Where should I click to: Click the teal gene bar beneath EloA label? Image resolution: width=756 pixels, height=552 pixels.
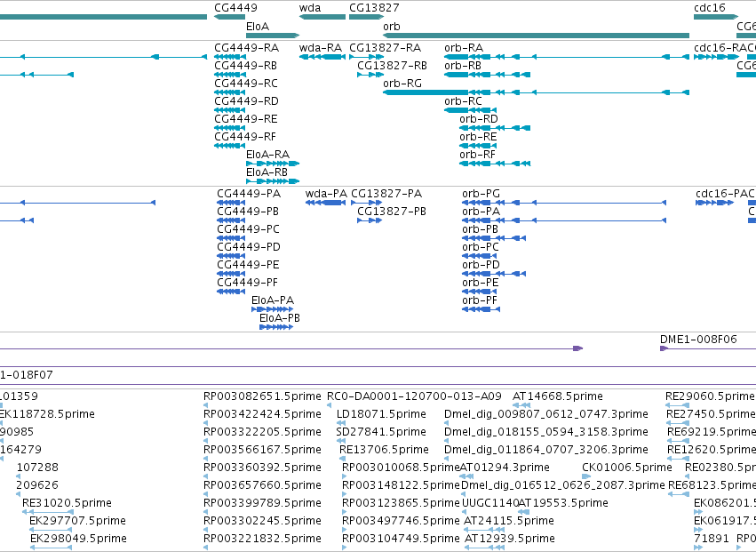pos(273,36)
